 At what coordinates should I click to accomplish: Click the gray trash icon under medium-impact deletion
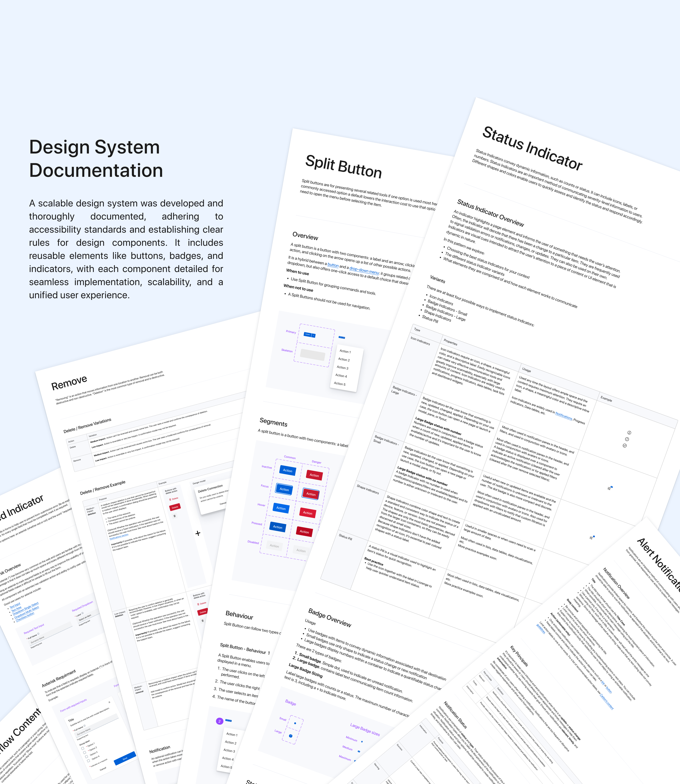[x=175, y=516]
